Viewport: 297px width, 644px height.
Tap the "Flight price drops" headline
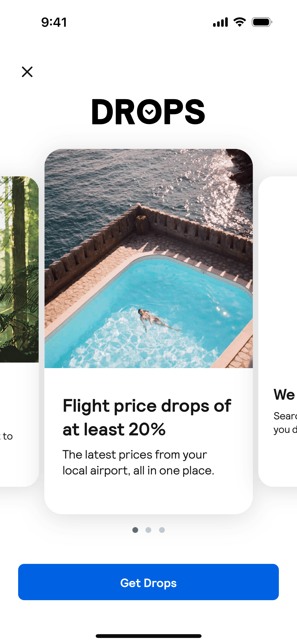point(147,417)
